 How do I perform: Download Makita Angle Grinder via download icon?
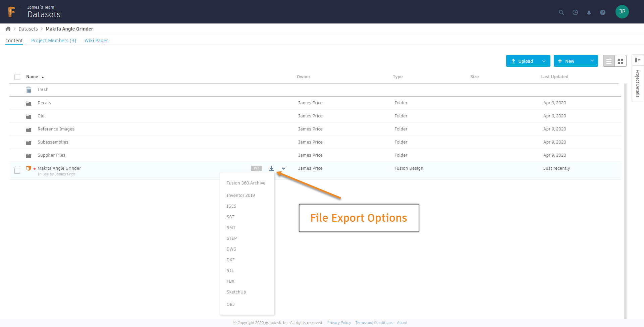271,168
